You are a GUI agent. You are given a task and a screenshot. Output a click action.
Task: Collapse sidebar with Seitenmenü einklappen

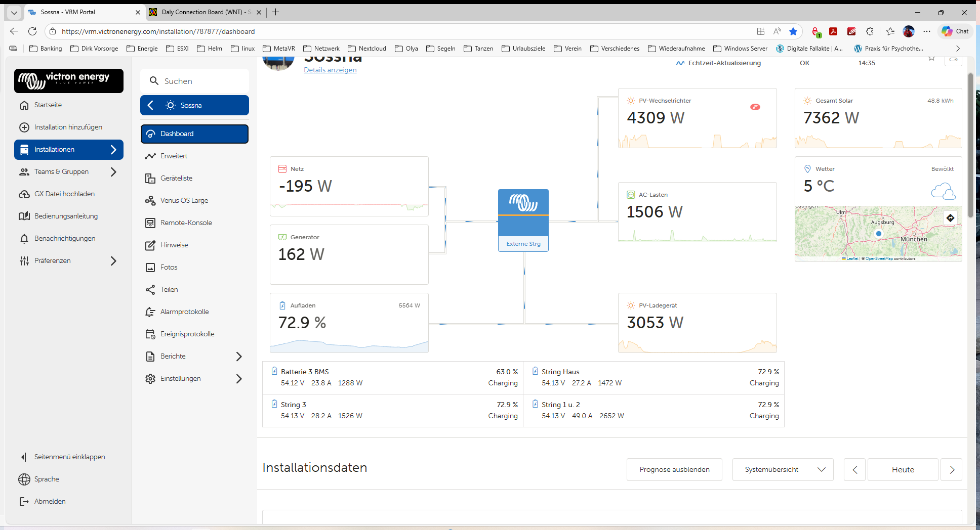[69, 457]
